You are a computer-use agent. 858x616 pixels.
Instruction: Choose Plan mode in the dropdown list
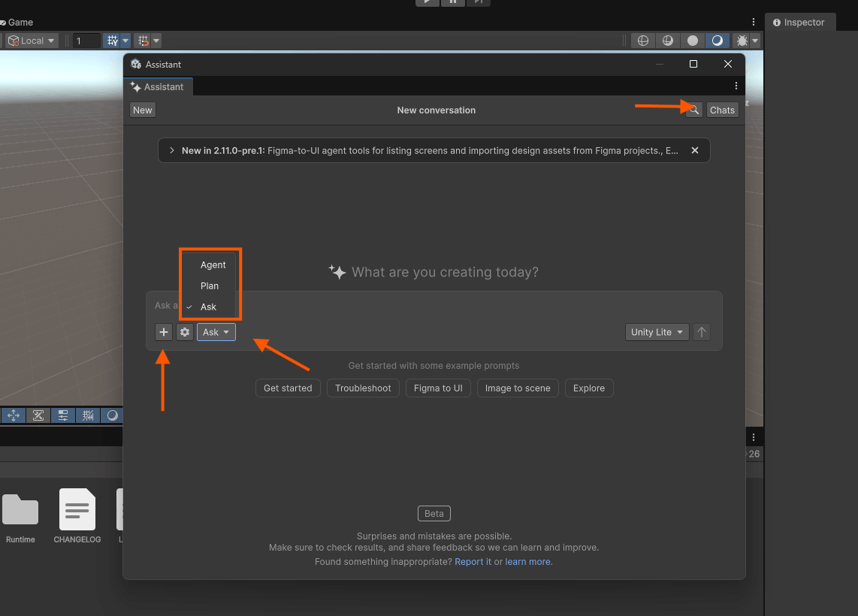(x=210, y=285)
